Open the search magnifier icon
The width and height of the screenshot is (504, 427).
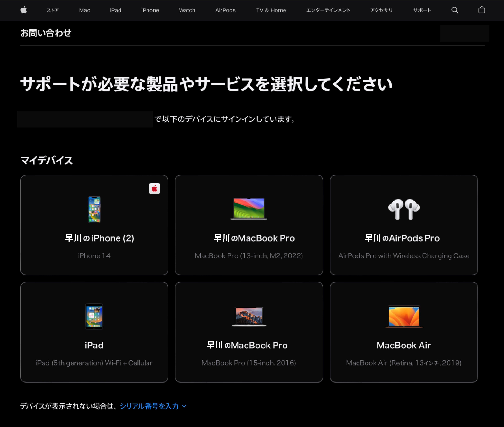pos(455,10)
